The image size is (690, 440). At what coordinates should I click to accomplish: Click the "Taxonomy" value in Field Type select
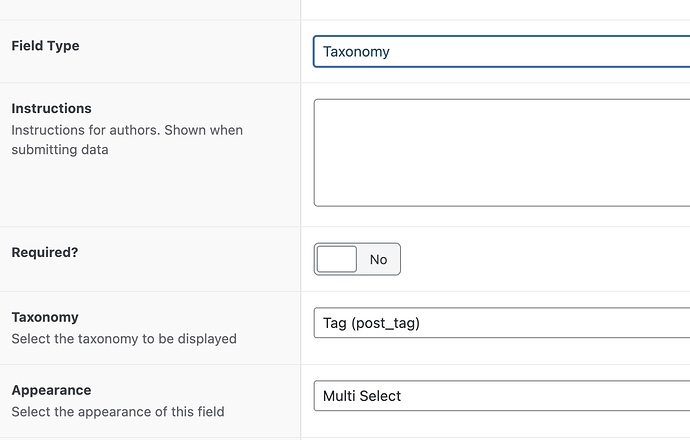[x=356, y=51]
